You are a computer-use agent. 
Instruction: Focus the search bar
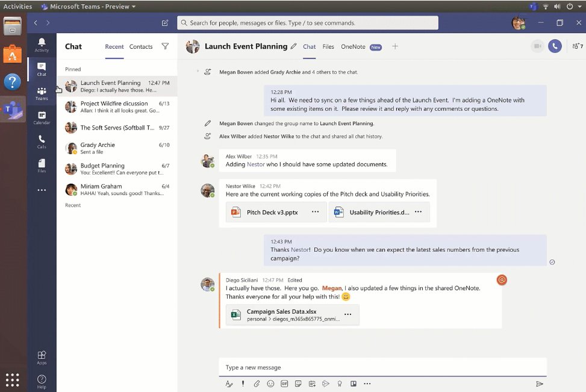(308, 23)
